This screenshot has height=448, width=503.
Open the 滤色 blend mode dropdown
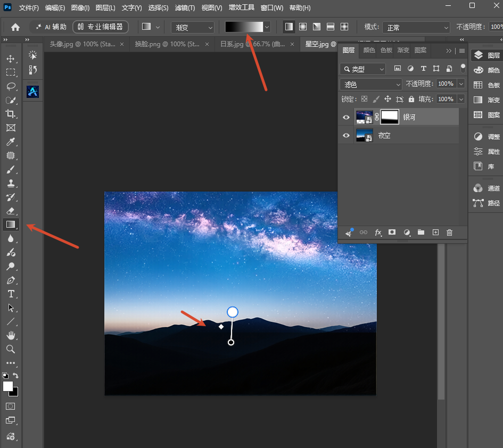pos(371,85)
